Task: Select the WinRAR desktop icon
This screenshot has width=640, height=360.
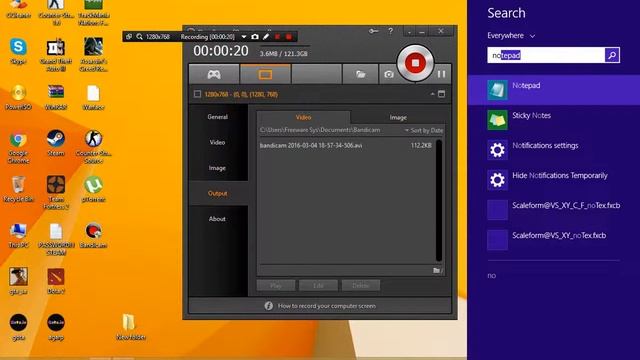Action: pos(56,97)
